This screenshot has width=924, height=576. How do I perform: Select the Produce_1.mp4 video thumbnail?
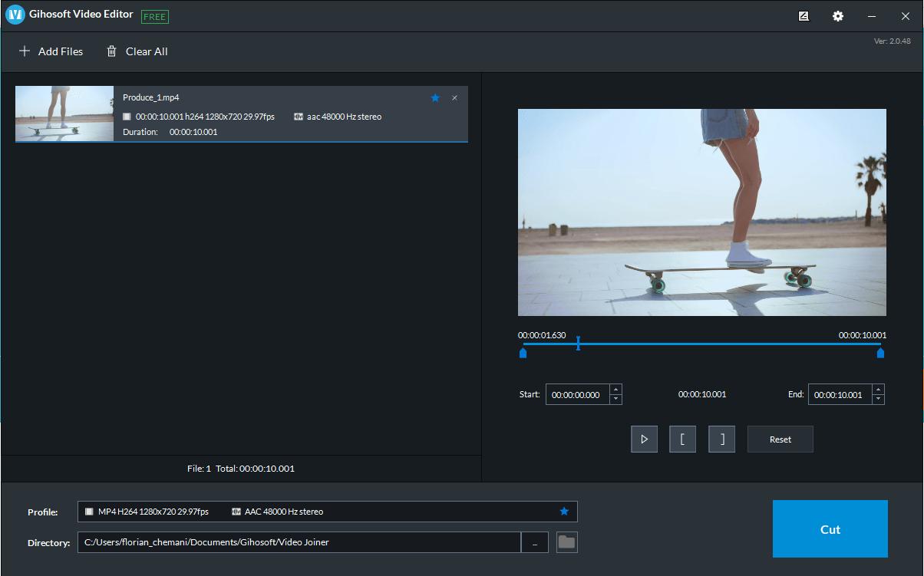click(64, 114)
